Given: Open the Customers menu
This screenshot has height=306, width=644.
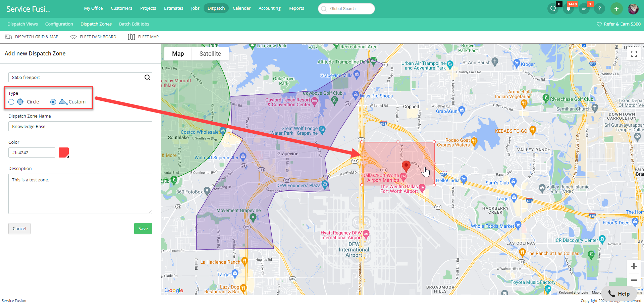Looking at the screenshot, I should pyautogui.click(x=121, y=8).
